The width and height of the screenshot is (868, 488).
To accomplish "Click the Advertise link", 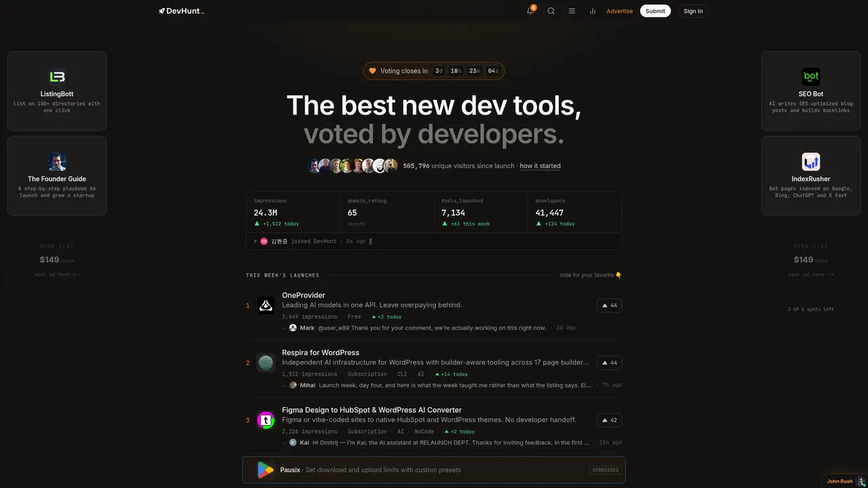I will pos(619,11).
